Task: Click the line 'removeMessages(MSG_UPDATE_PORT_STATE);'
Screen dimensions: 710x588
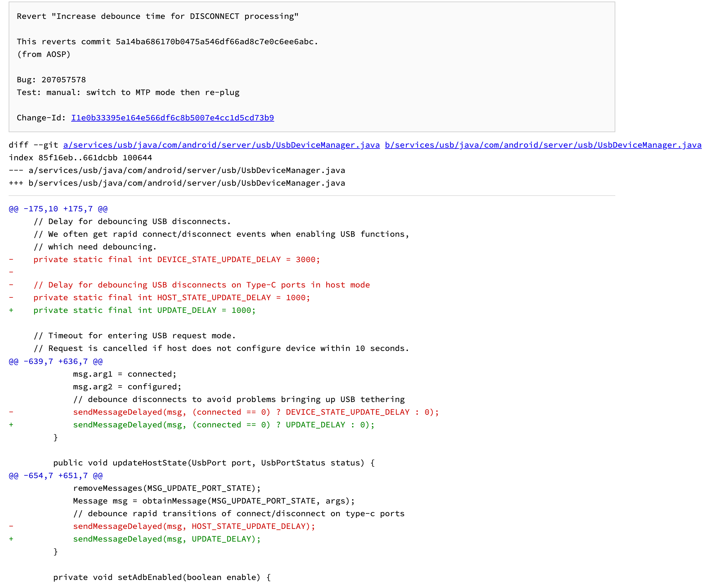Action: (167, 488)
